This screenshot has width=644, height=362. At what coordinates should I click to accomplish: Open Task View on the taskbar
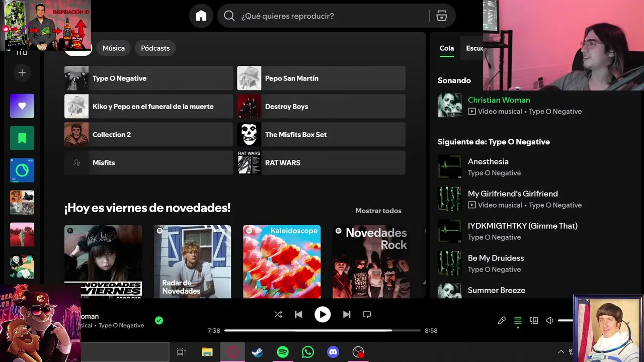(182, 352)
